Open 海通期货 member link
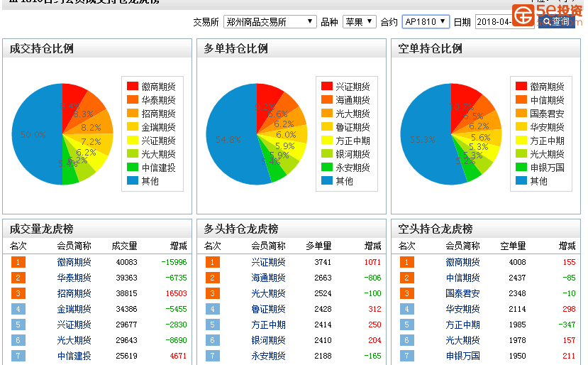Viewport: 588px width, 365px height. point(268,278)
